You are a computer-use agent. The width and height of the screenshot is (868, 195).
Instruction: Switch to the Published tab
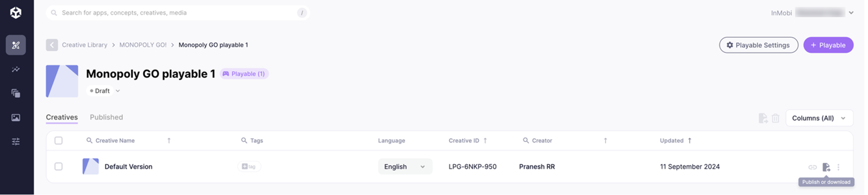[x=107, y=117]
